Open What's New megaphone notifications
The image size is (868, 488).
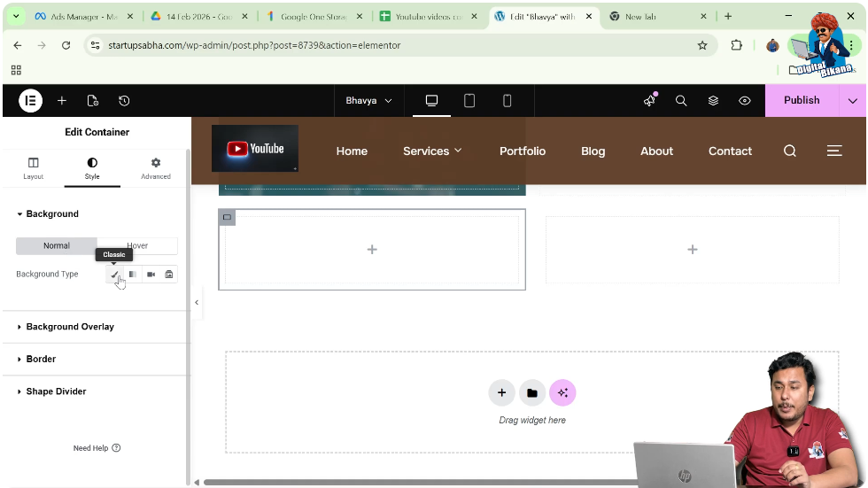(x=649, y=100)
